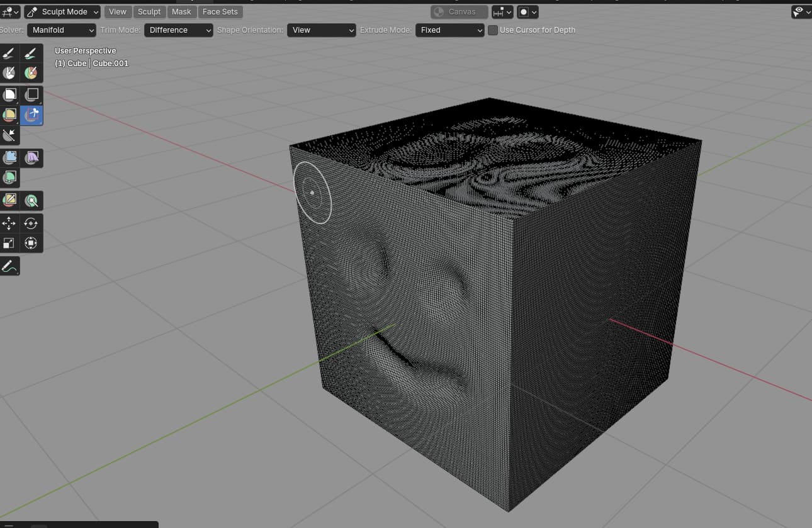Click the Canvas button
Image resolution: width=812 pixels, height=528 pixels.
(460, 12)
